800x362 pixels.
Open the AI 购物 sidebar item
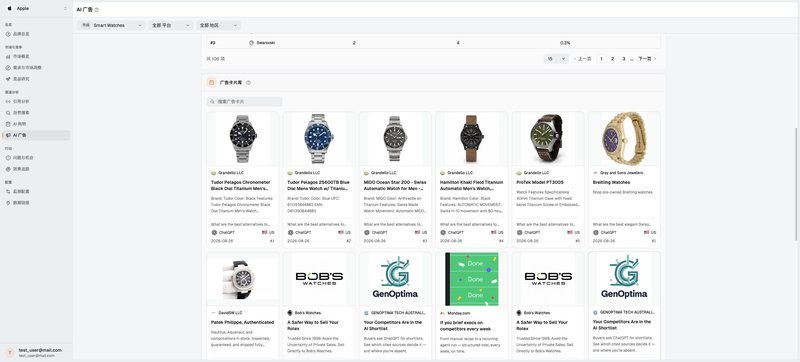(x=36, y=124)
